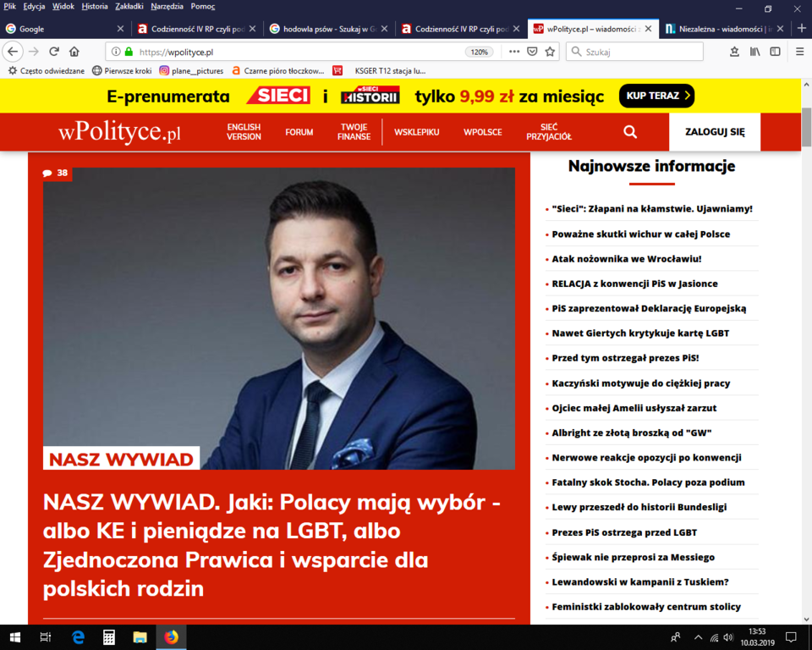Image resolution: width=812 pixels, height=650 pixels.
Task: Open the Jaki interview headline article
Action: (272, 545)
